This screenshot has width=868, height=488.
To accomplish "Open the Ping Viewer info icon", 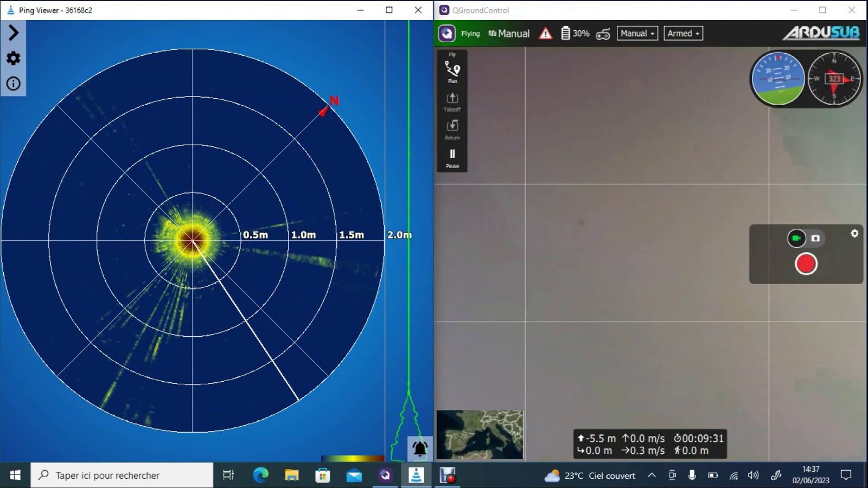I will [14, 84].
